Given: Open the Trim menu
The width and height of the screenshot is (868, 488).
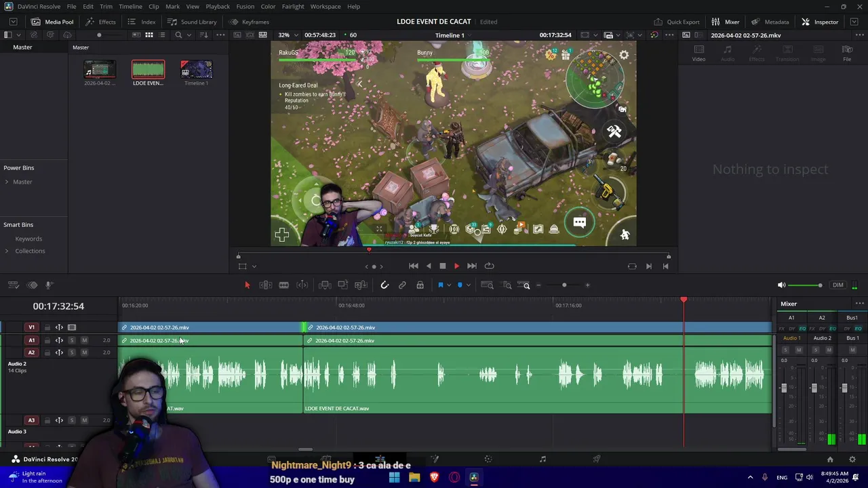Looking at the screenshot, I should (106, 6).
